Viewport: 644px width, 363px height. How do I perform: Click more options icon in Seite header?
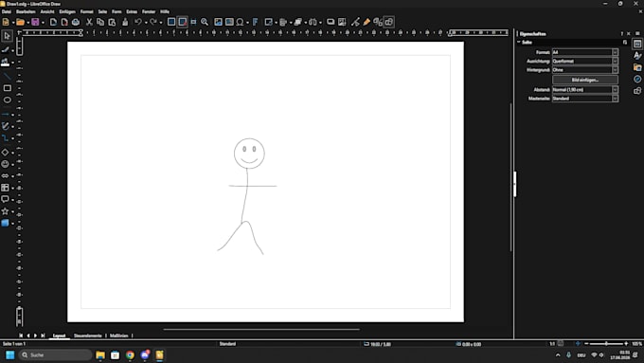click(625, 42)
